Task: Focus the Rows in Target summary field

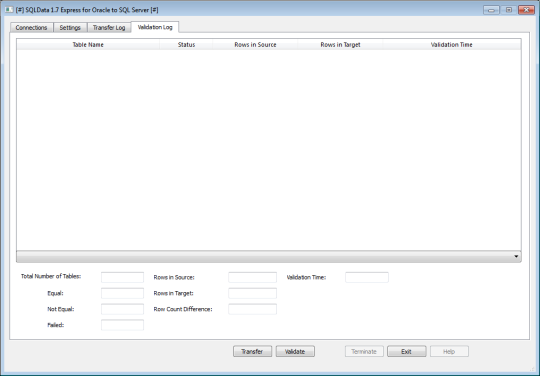Action: point(252,293)
